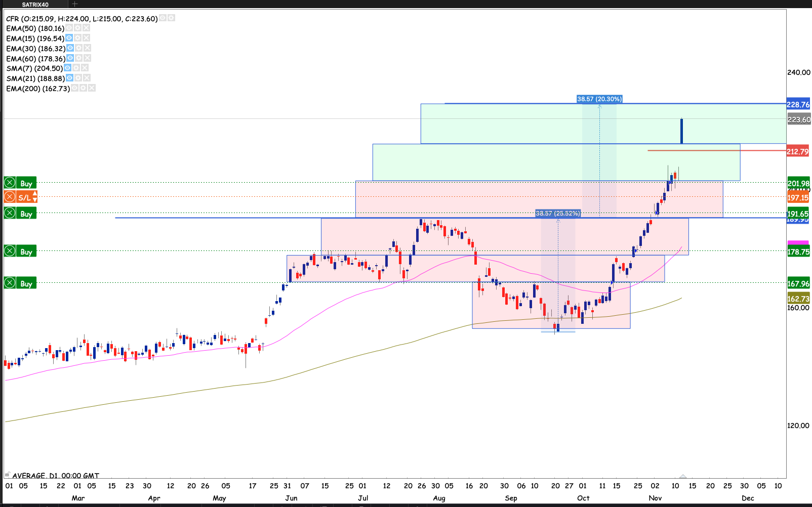
Task: Open settings gear for EMA(50) indicator
Action: coord(78,28)
